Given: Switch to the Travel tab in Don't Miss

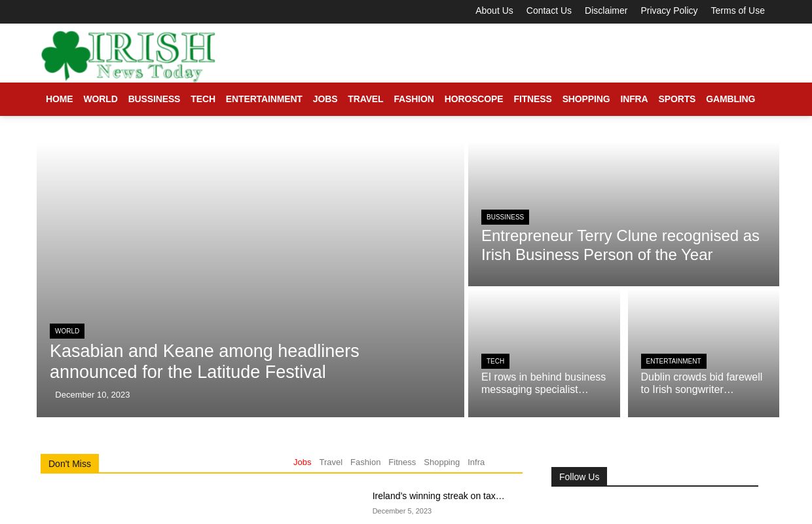Looking at the screenshot, I should click(x=331, y=462).
